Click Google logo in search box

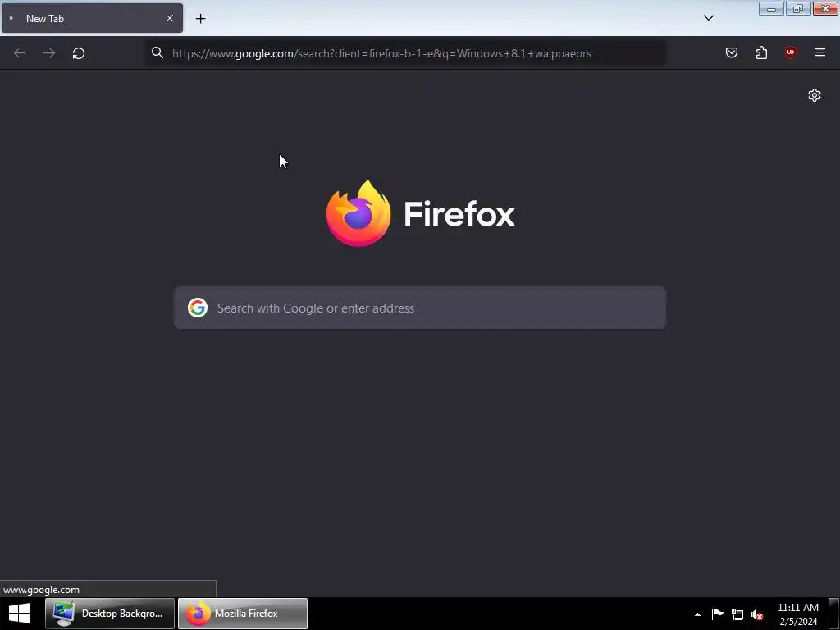pyautogui.click(x=198, y=308)
